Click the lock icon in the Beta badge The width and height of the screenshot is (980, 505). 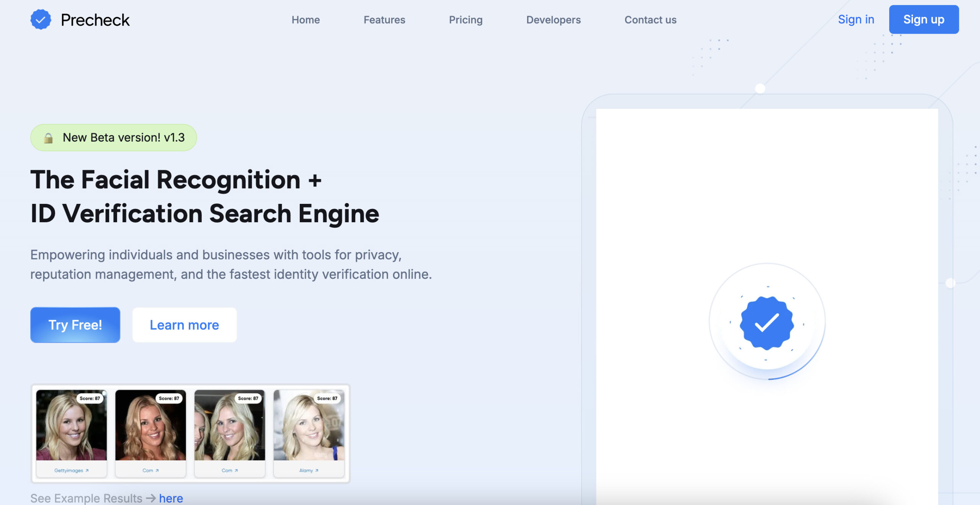(x=48, y=138)
